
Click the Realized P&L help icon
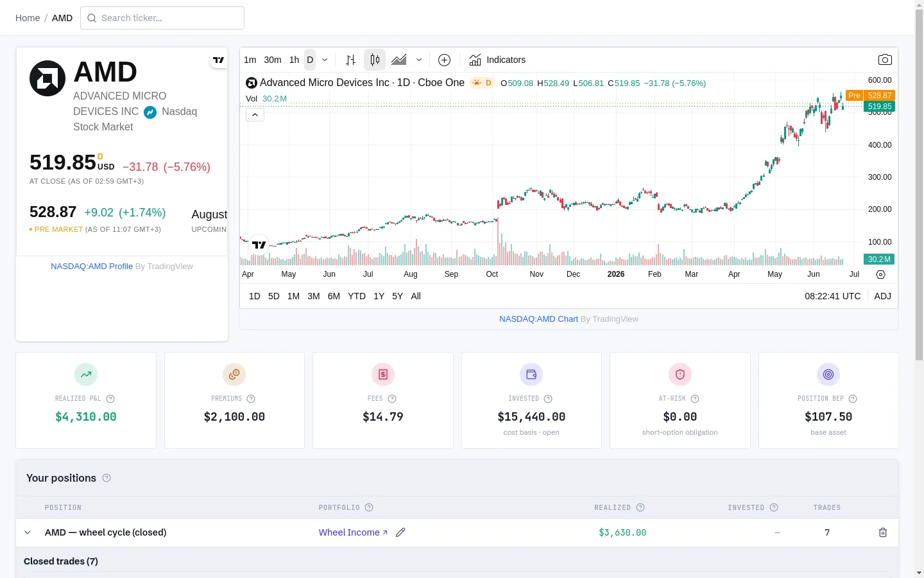click(110, 398)
